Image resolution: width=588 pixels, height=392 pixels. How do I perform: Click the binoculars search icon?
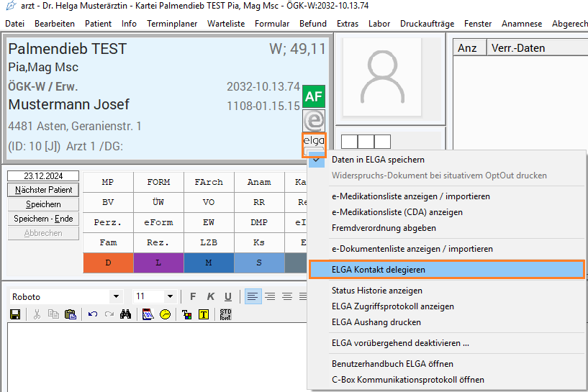tap(125, 314)
